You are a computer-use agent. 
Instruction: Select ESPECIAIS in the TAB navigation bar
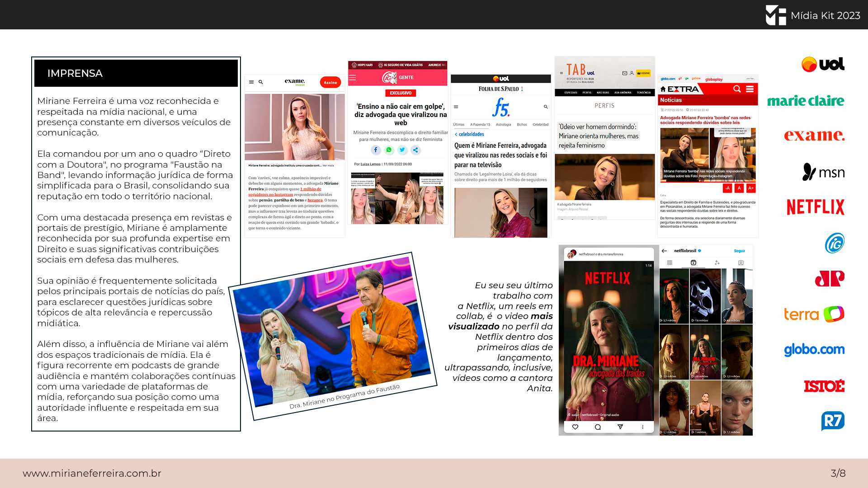pos(571,93)
